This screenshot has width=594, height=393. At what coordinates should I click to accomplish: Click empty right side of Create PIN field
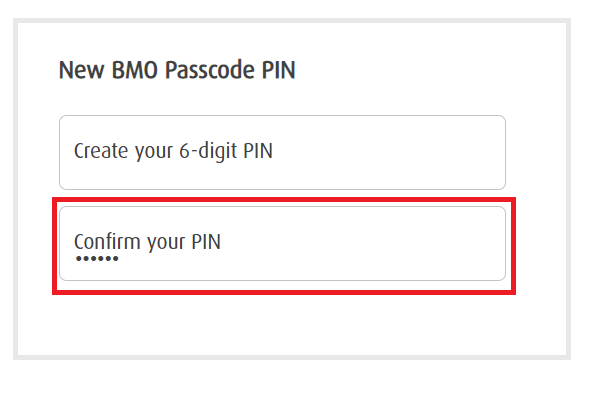tap(390, 152)
